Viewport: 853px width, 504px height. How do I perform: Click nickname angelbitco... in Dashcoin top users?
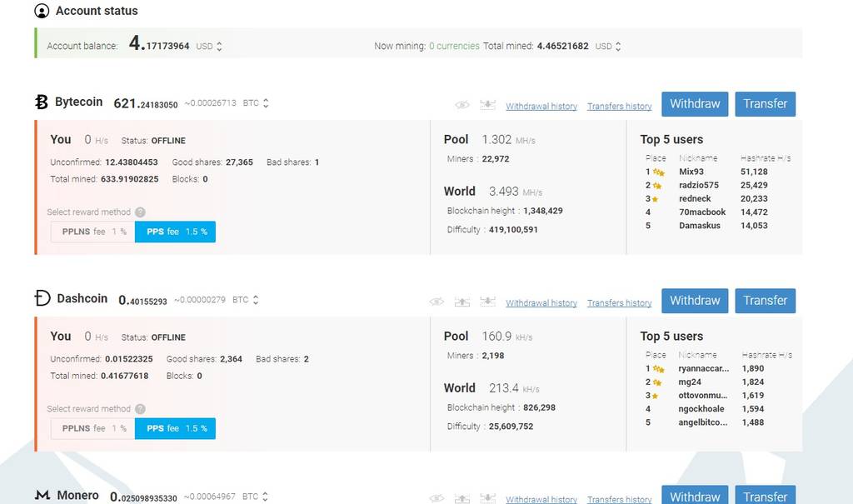tap(704, 422)
